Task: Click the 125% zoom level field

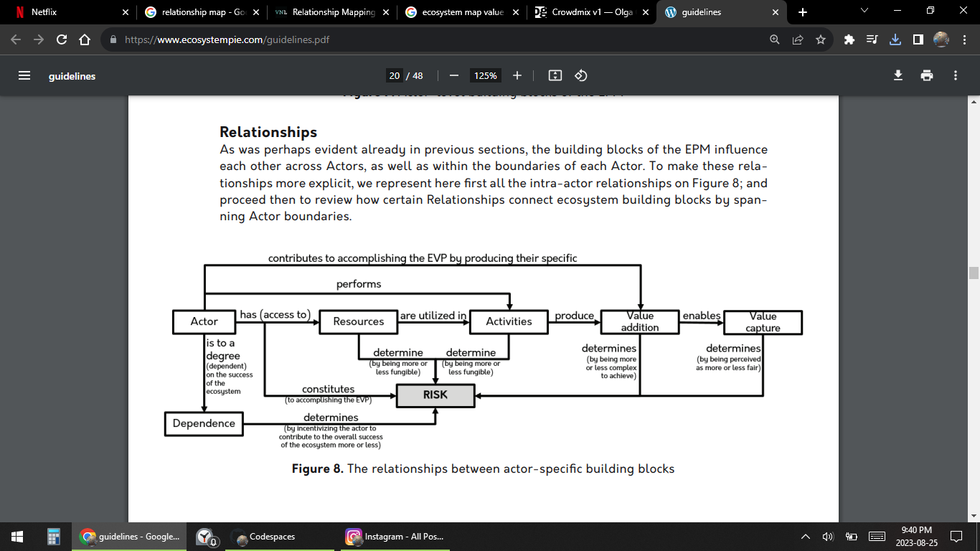Action: [x=486, y=75]
